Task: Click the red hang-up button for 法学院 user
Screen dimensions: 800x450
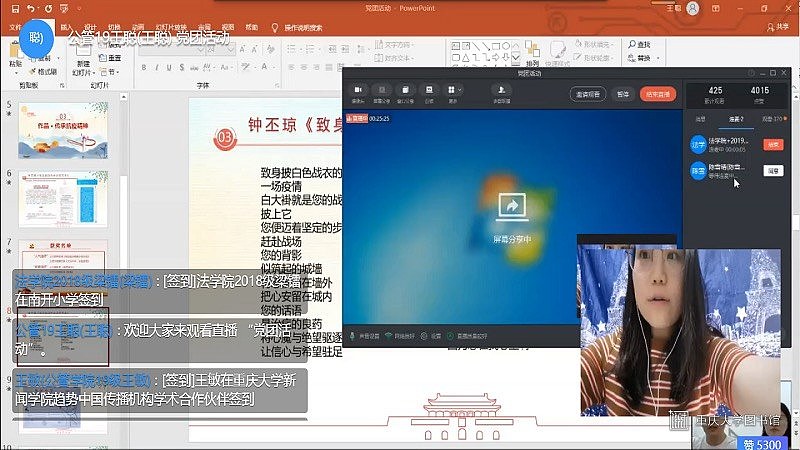Action: click(772, 144)
